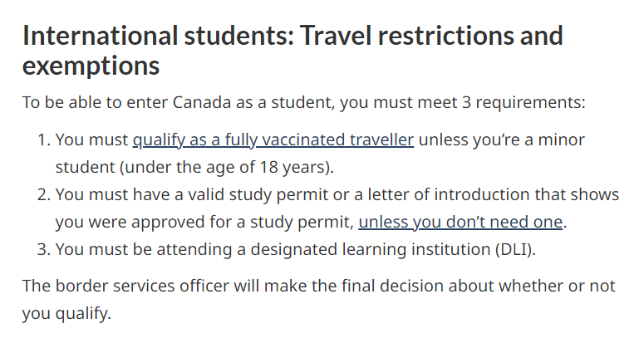Image resolution: width=644 pixels, height=343 pixels.
Task: Click the 'designated learning institution (DLI)' text
Action: (393, 249)
